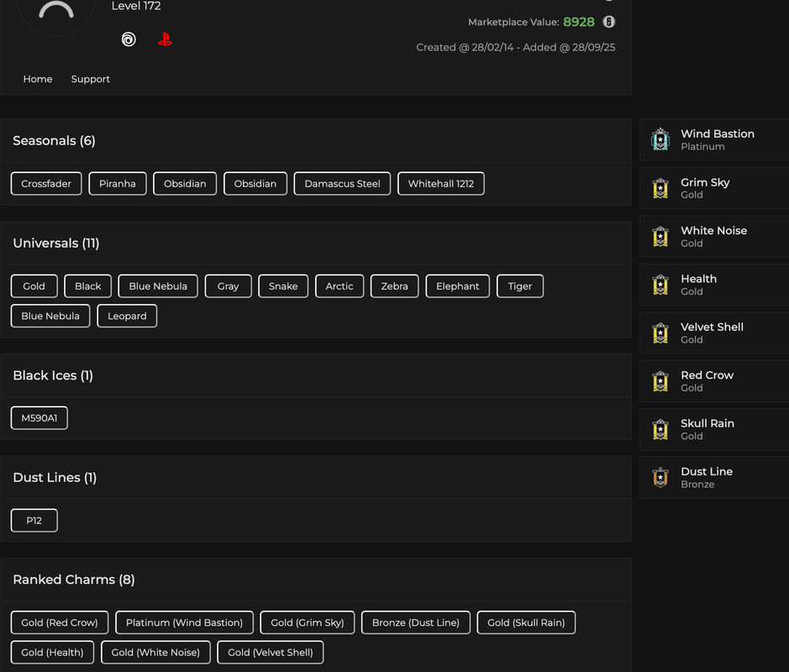Click the Leopard universal skin tag
Image resolution: width=789 pixels, height=672 pixels.
click(127, 316)
